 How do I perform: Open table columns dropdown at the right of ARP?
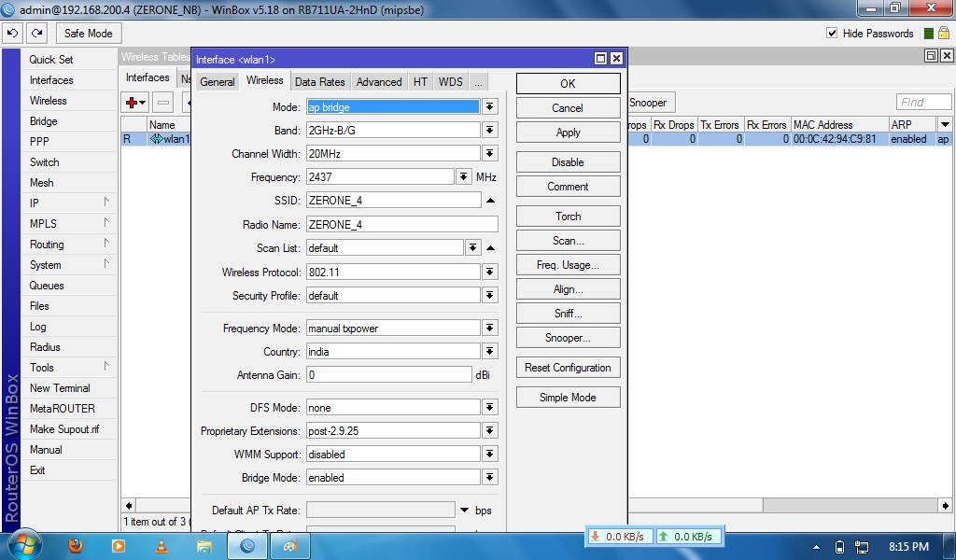pos(945,124)
